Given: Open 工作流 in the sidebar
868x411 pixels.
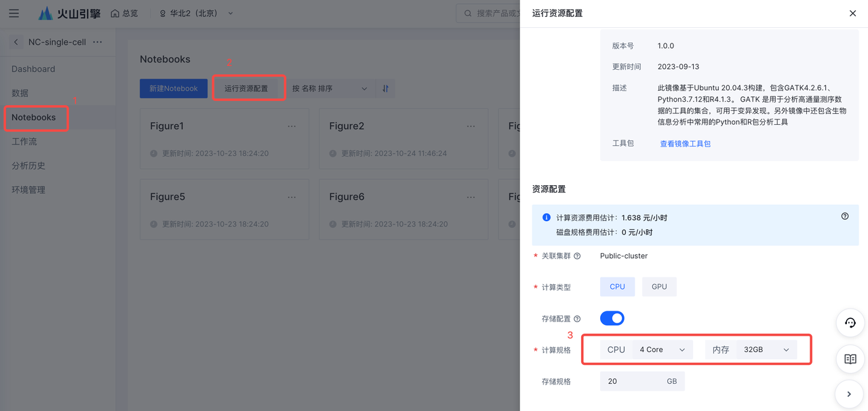Looking at the screenshot, I should click(24, 142).
